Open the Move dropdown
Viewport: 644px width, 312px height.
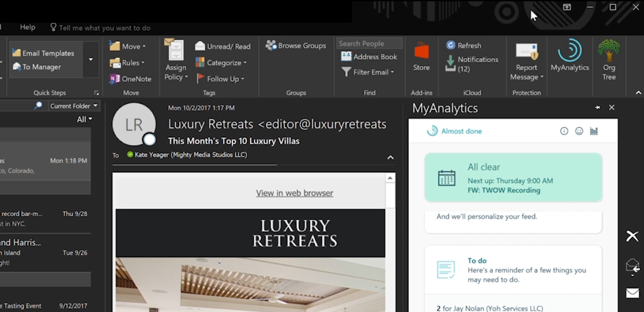coord(128,46)
